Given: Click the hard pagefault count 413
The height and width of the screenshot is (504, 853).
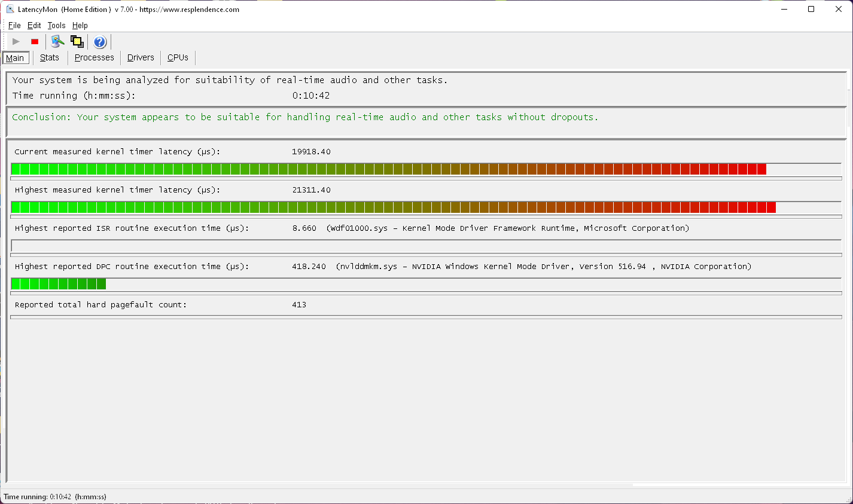Looking at the screenshot, I should pyautogui.click(x=299, y=305).
